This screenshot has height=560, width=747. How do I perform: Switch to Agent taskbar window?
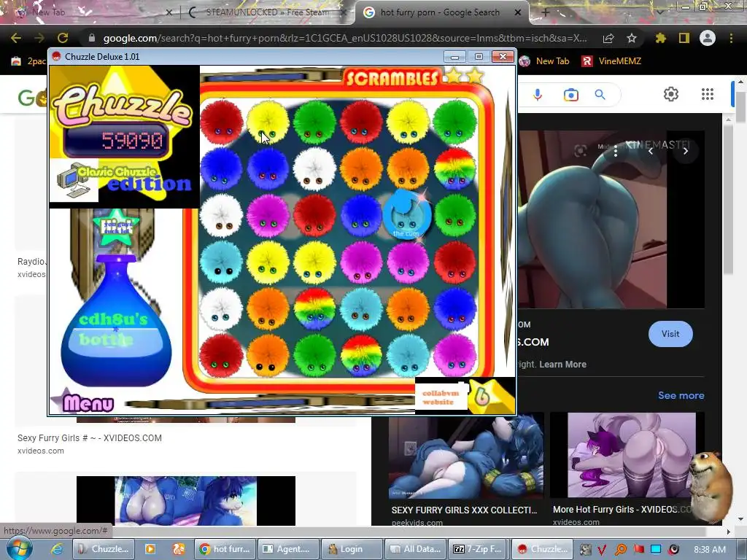pyautogui.click(x=287, y=549)
